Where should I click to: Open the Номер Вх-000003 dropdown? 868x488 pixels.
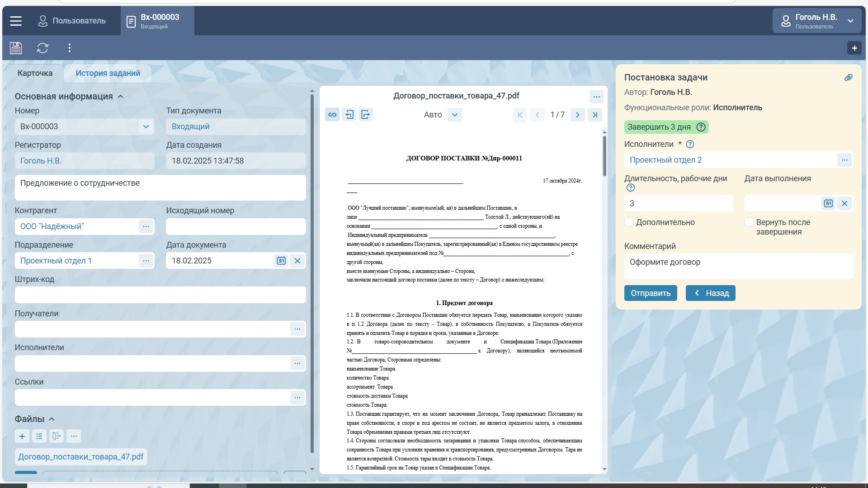[146, 127]
